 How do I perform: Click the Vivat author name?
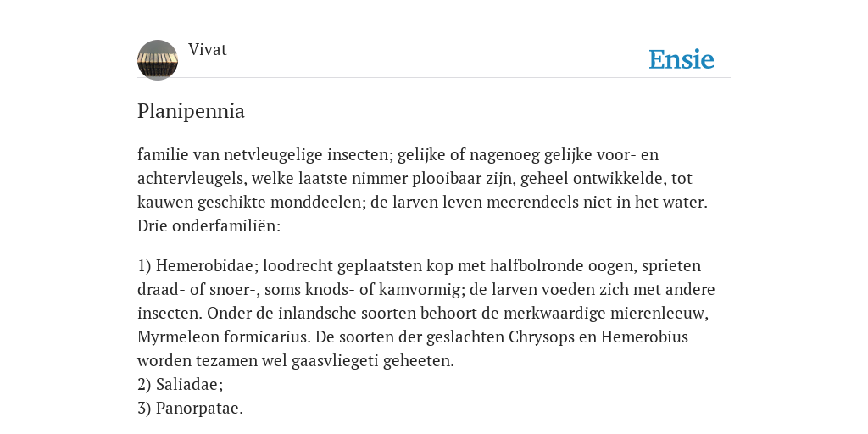208,50
